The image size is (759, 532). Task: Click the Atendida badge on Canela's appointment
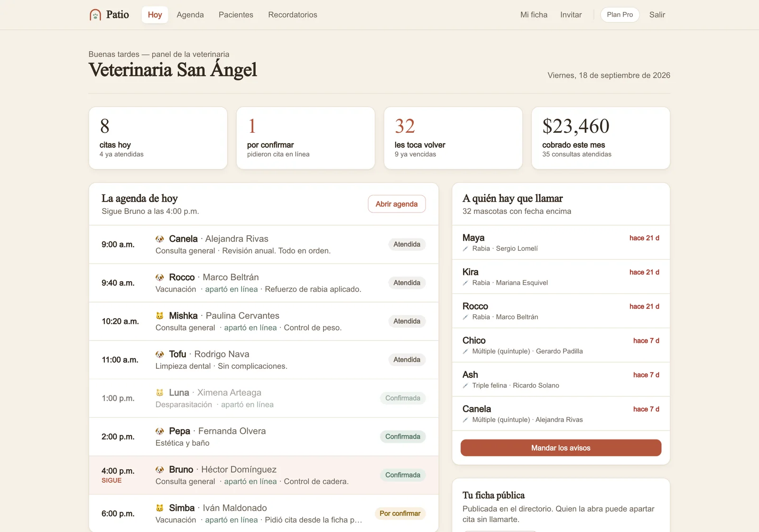(x=407, y=244)
